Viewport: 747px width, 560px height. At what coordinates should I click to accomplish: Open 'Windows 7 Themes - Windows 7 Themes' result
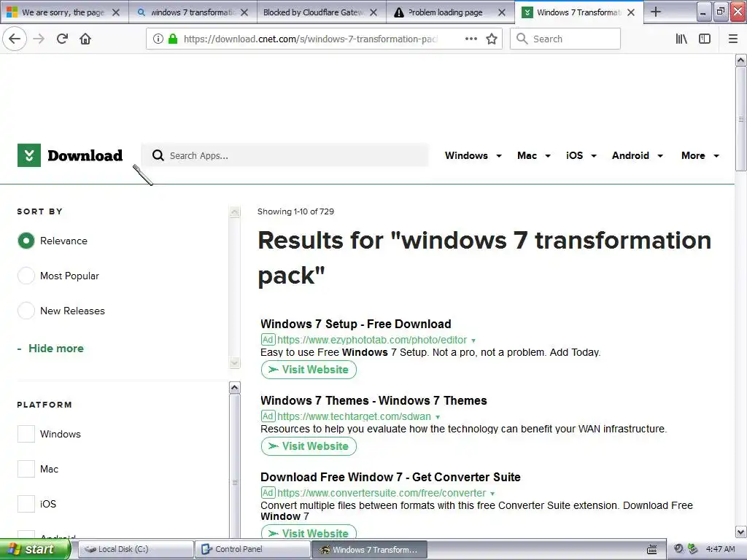[x=373, y=400]
